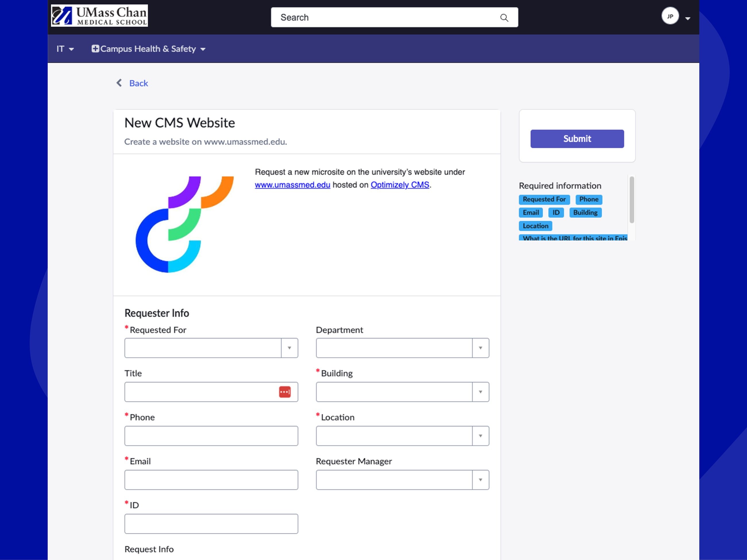The width and height of the screenshot is (747, 560).
Task: Click the Submit button
Action: click(577, 138)
